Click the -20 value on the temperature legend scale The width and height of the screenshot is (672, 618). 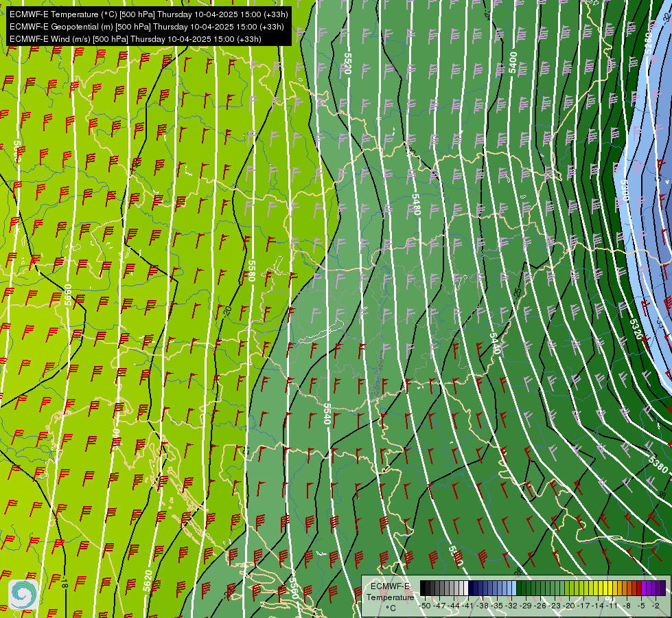[x=570, y=606]
